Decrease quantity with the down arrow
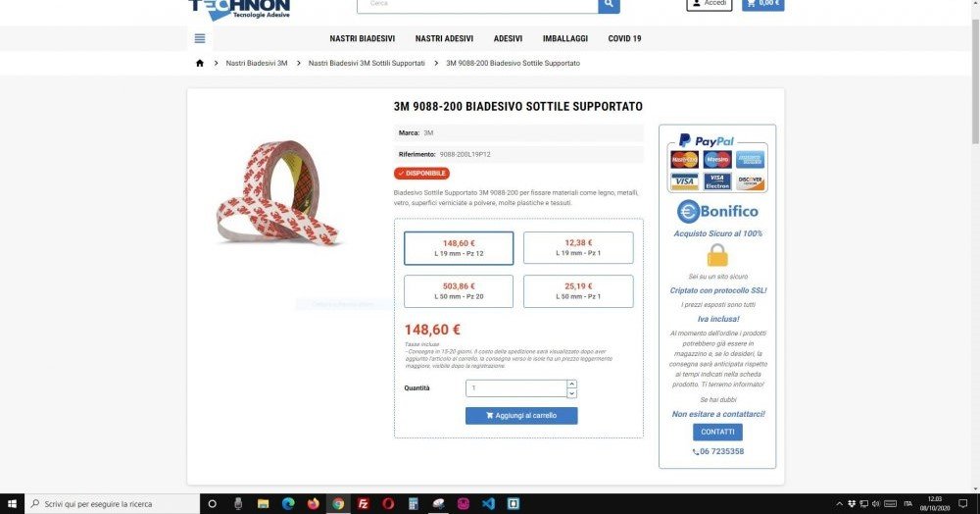Viewport: 980px width, 514px height. [x=572, y=393]
